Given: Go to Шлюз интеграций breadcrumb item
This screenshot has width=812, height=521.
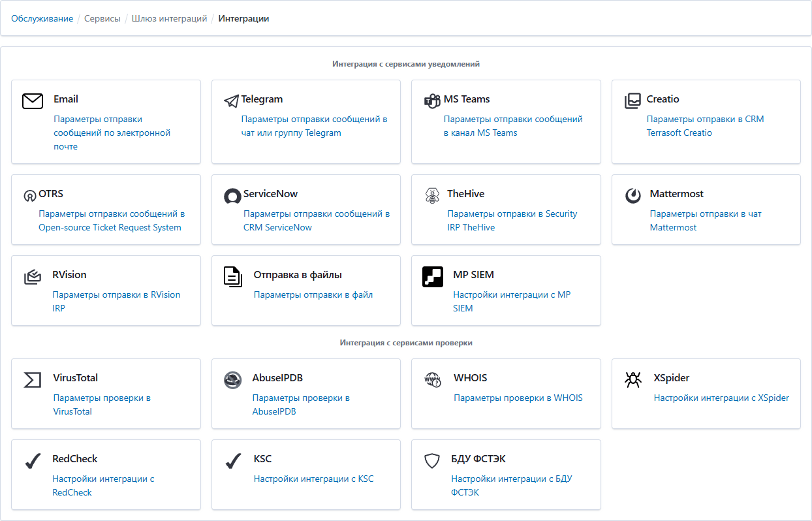Looking at the screenshot, I should click(170, 18).
